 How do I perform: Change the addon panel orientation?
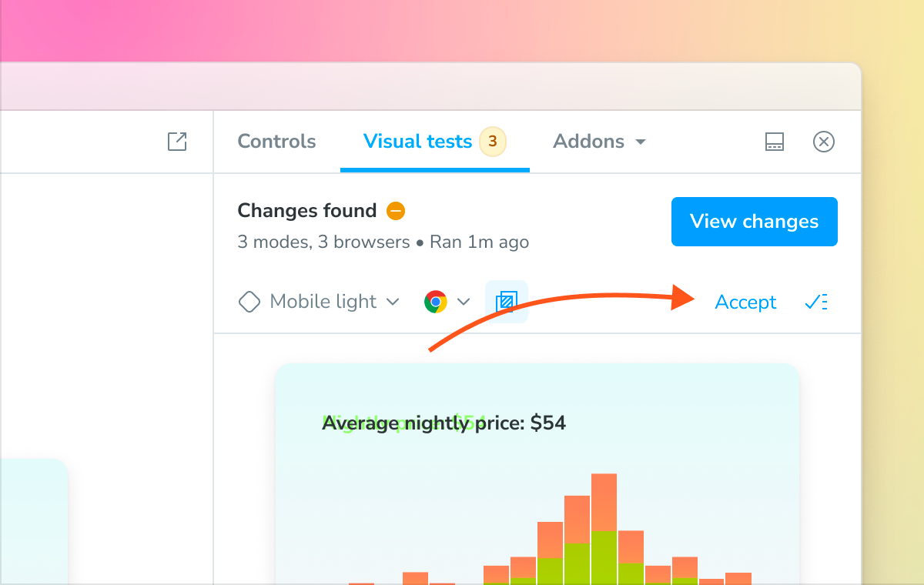tap(774, 142)
